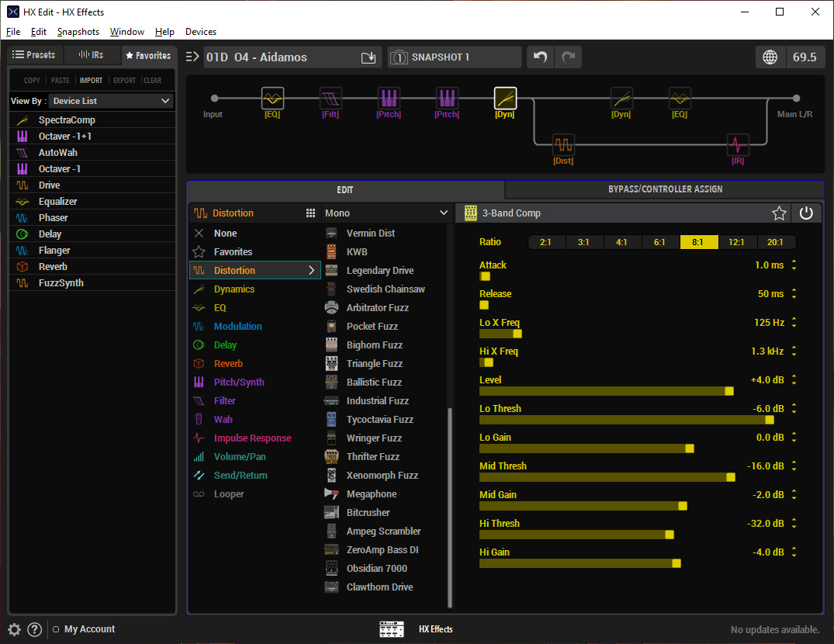
Task: Click the redo arrow button
Action: click(568, 57)
